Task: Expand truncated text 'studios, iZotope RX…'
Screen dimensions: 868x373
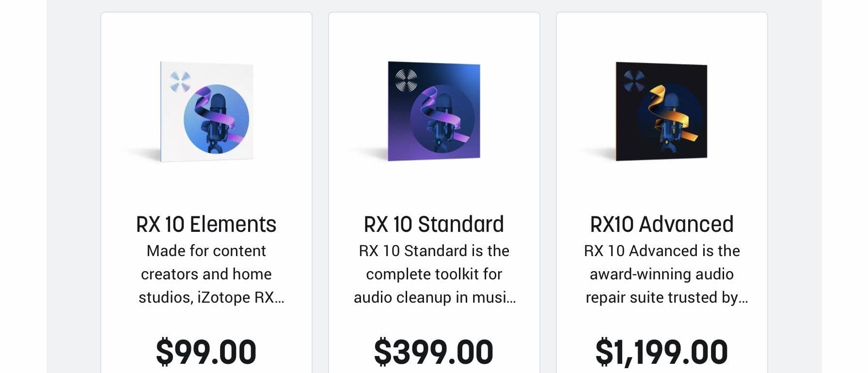Action: tap(211, 297)
